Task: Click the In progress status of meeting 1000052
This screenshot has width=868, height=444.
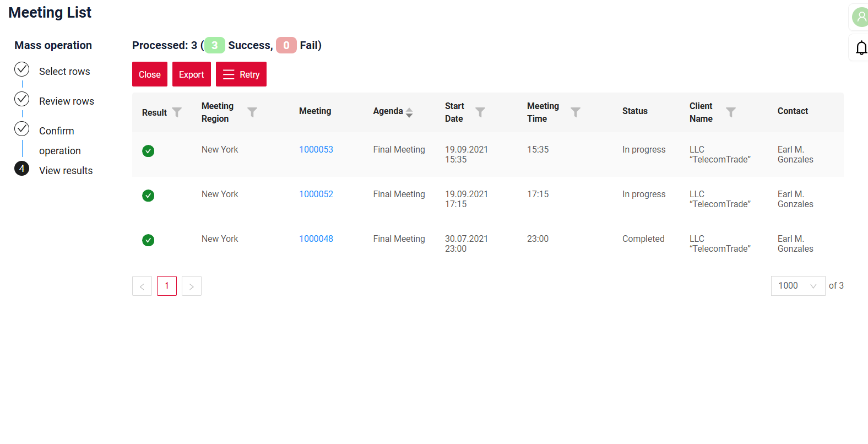Action: point(644,194)
